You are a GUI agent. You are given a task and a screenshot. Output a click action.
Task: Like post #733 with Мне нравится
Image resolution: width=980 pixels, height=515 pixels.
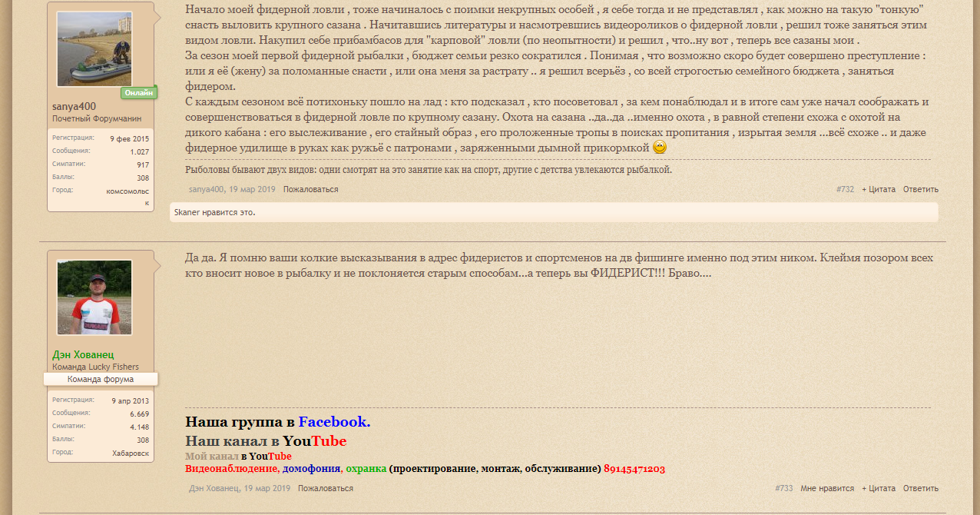(826, 488)
